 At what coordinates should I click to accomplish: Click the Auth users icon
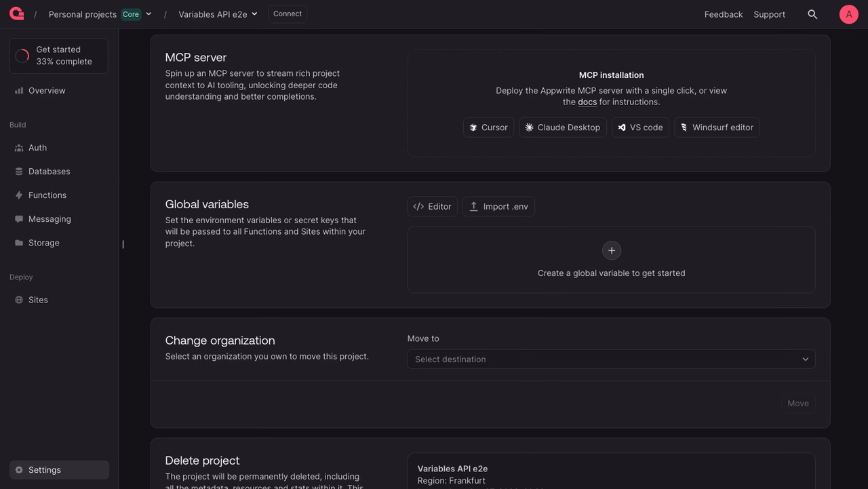[x=19, y=148]
